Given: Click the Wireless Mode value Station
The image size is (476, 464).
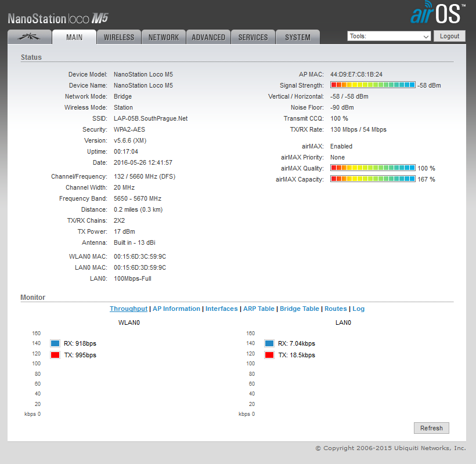Looking at the screenshot, I should tap(123, 108).
